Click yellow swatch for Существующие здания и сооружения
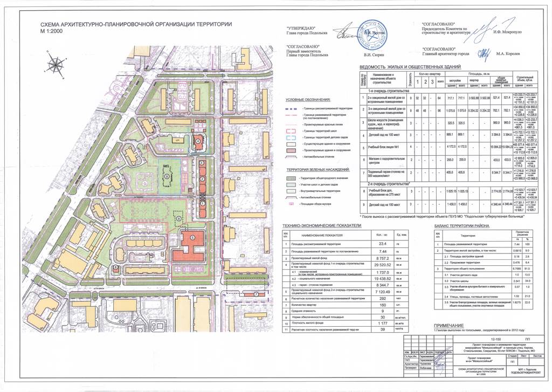Image resolution: width=552 pixels, height=392 pixels. point(292,145)
